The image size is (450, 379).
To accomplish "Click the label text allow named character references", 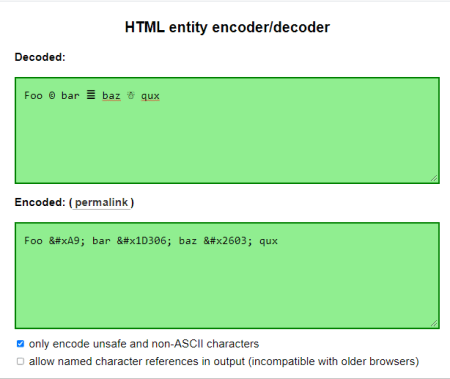I will click(224, 361).
